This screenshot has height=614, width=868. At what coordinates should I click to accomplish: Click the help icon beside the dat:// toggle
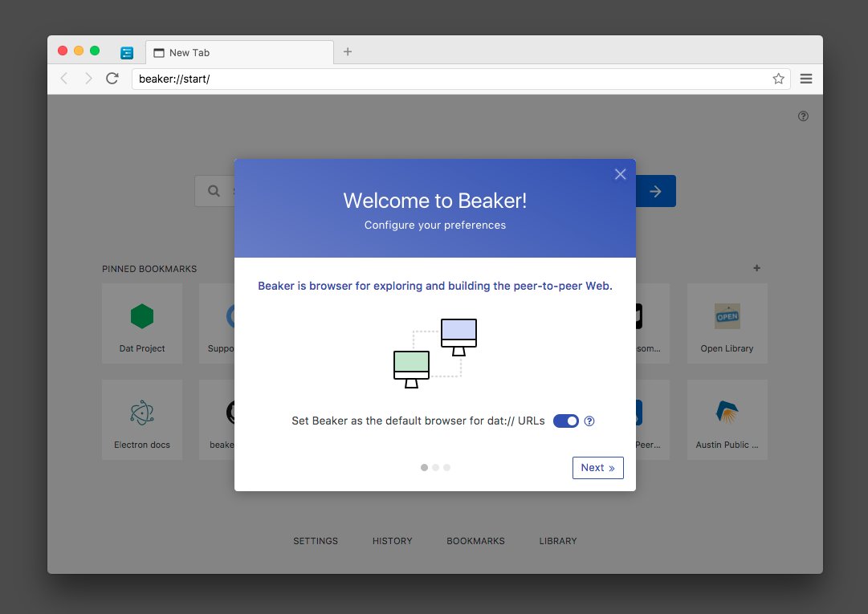589,421
